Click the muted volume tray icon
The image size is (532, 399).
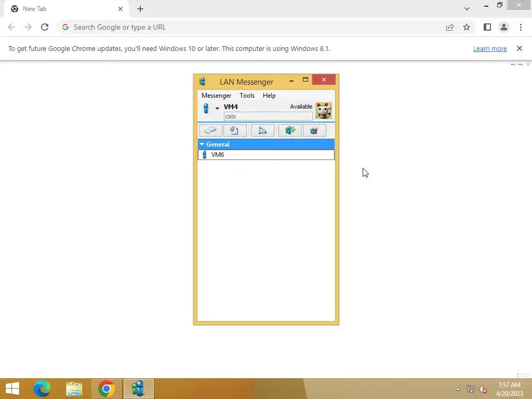point(483,389)
